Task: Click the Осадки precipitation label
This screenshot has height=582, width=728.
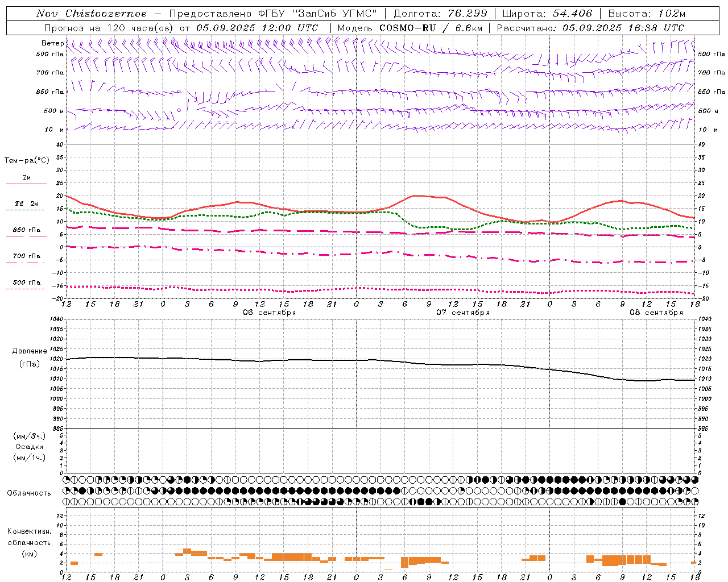Action: (x=30, y=447)
